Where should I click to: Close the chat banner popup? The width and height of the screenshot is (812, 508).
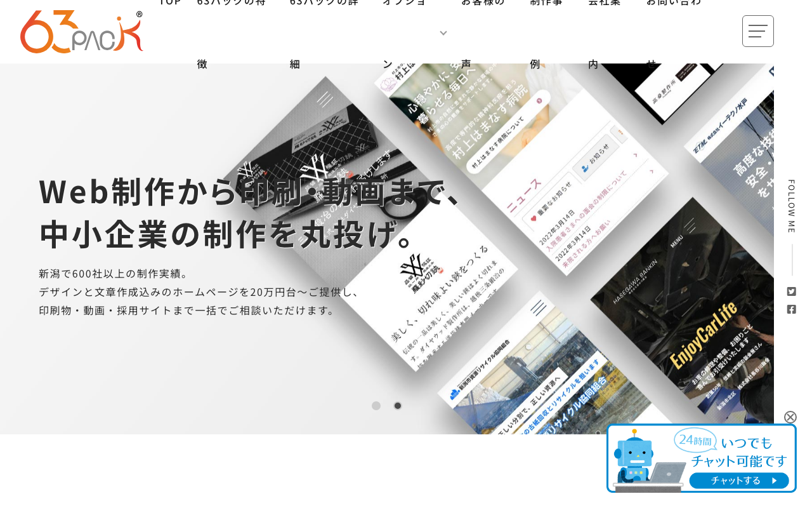[x=790, y=417]
